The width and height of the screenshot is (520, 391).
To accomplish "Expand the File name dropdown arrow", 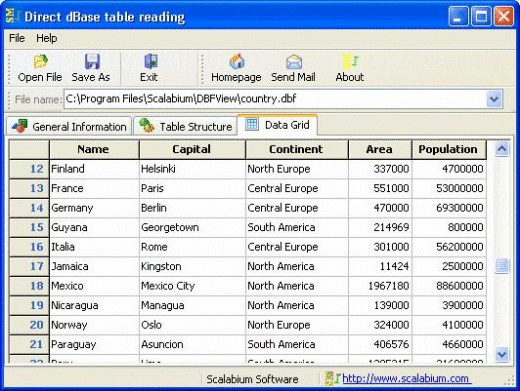I will coord(494,99).
